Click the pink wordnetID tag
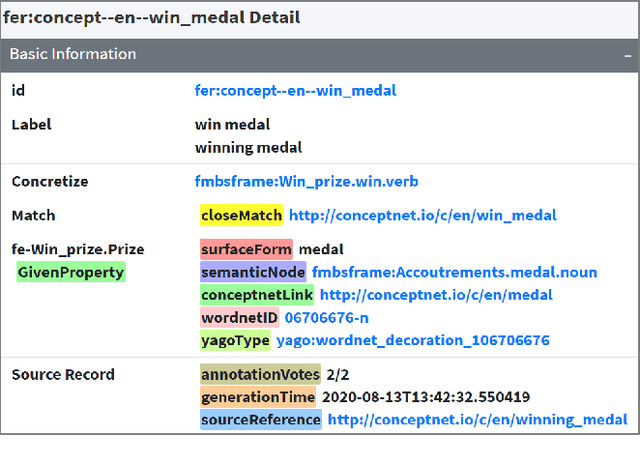 click(x=239, y=317)
